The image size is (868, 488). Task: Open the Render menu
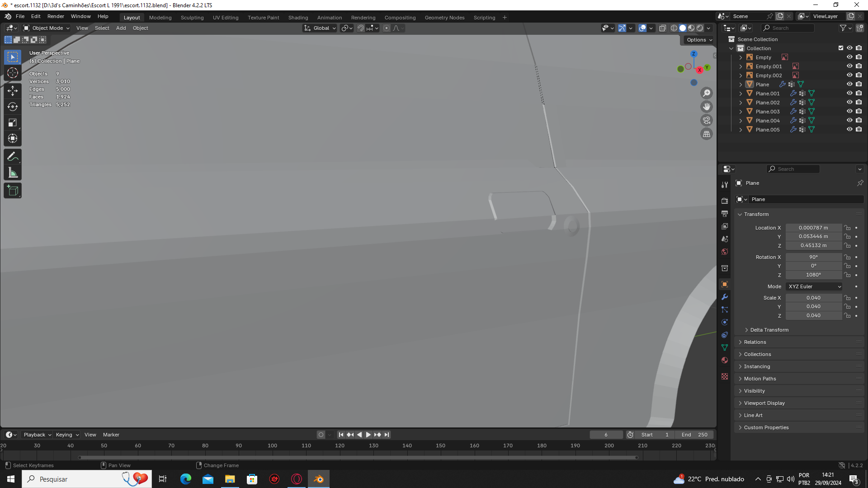point(56,16)
